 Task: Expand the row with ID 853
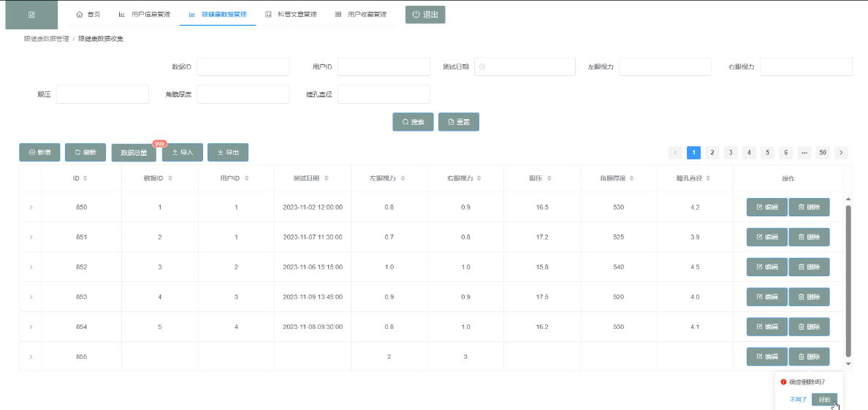[31, 297]
